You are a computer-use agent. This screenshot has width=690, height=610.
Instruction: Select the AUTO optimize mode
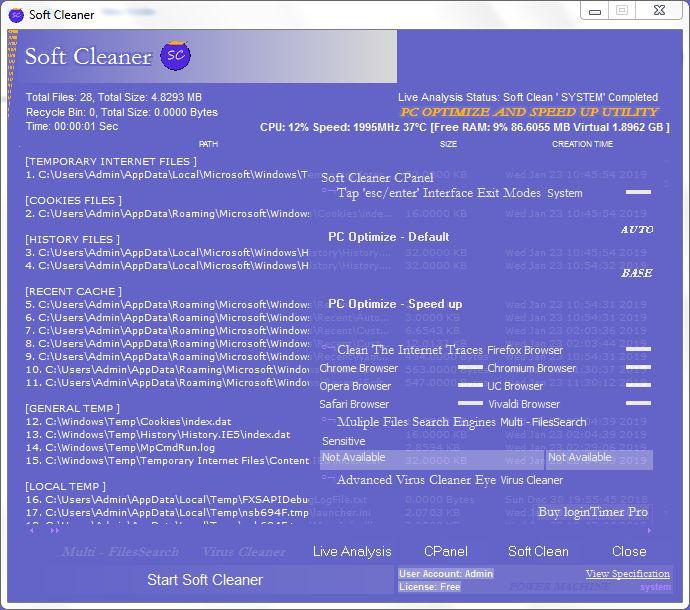pyautogui.click(x=636, y=230)
